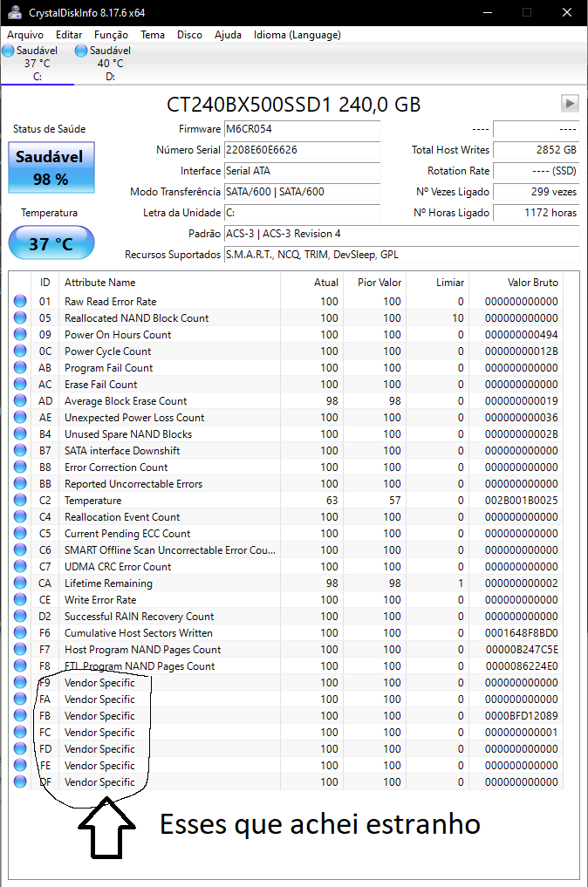
Task: Select the FC Vendor Specific row
Action: (x=286, y=732)
